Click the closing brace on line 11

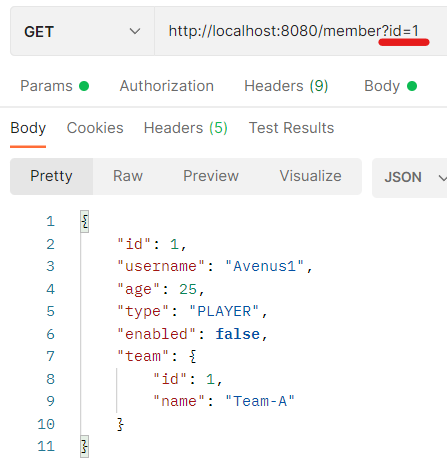85,447
